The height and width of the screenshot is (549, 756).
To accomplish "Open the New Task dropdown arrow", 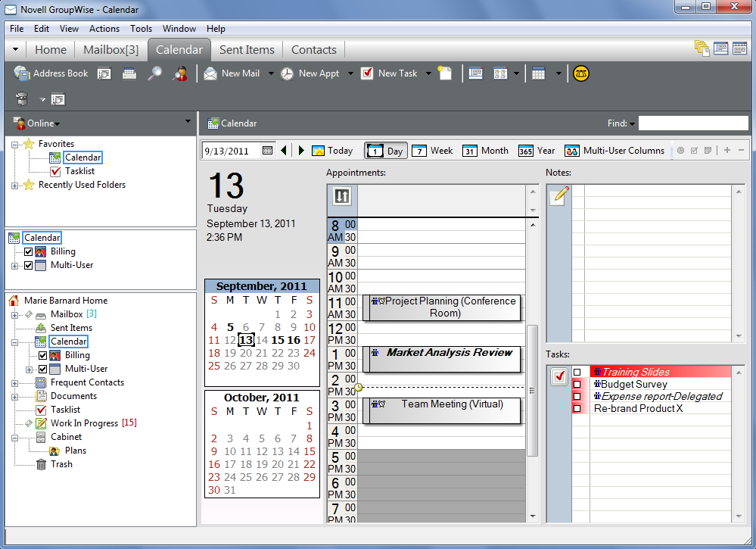I will click(428, 73).
